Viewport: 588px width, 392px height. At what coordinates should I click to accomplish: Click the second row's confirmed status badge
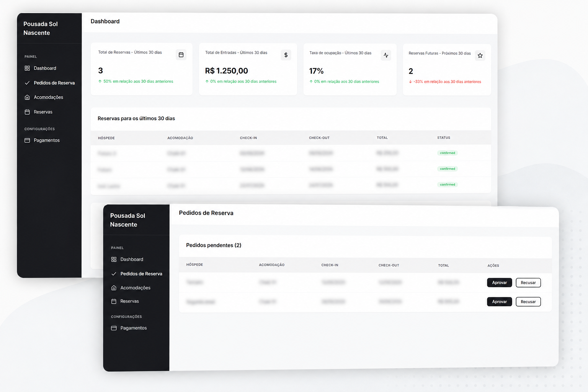click(x=448, y=169)
